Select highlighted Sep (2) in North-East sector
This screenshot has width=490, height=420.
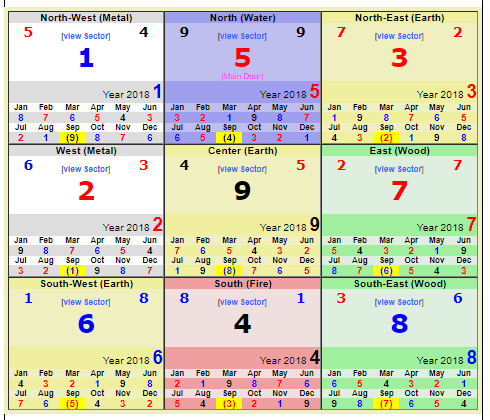pos(386,138)
